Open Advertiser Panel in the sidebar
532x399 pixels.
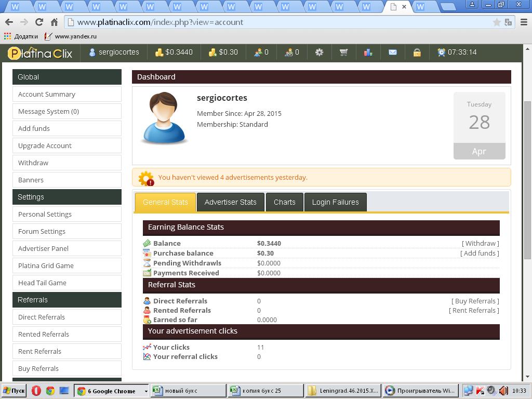67,249
